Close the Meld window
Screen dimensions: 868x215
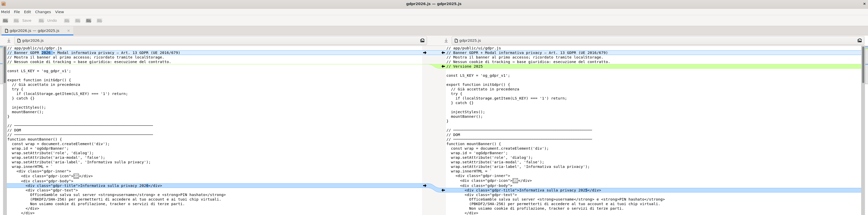(x=864, y=4)
